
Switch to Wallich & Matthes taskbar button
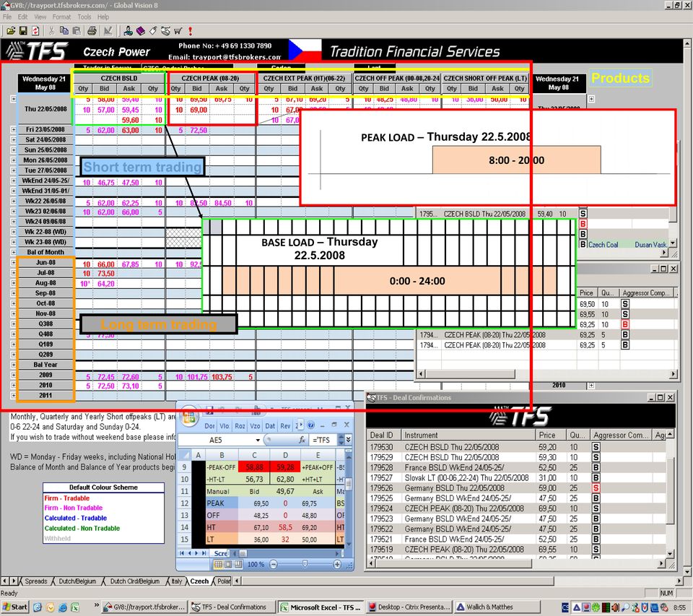(x=497, y=607)
